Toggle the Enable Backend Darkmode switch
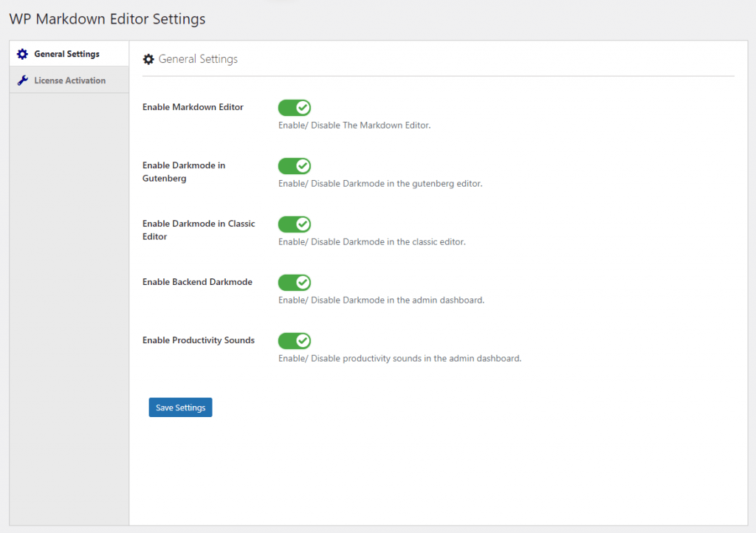756x533 pixels. (x=295, y=283)
